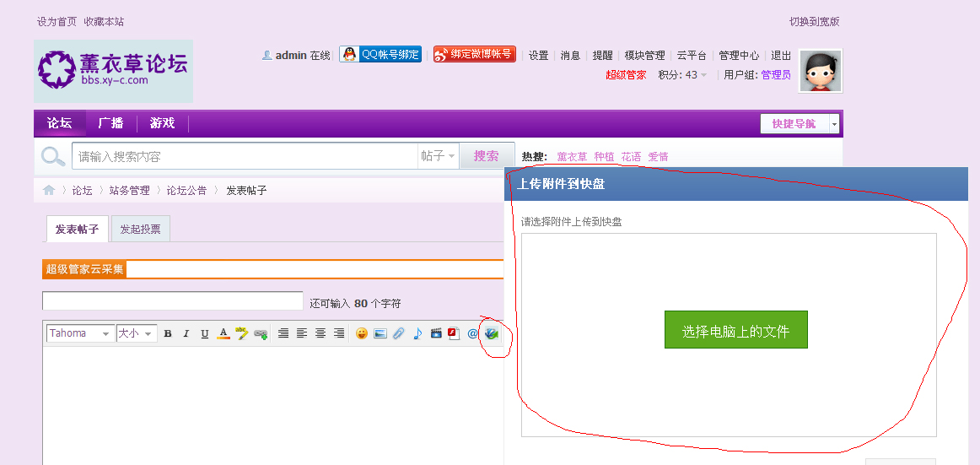
Task: Click the abc highlighter icon
Action: coord(242,333)
